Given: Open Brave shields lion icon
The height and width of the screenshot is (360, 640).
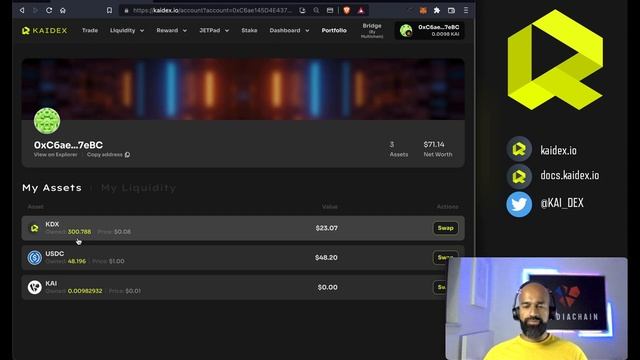Looking at the screenshot, I should point(347,10).
